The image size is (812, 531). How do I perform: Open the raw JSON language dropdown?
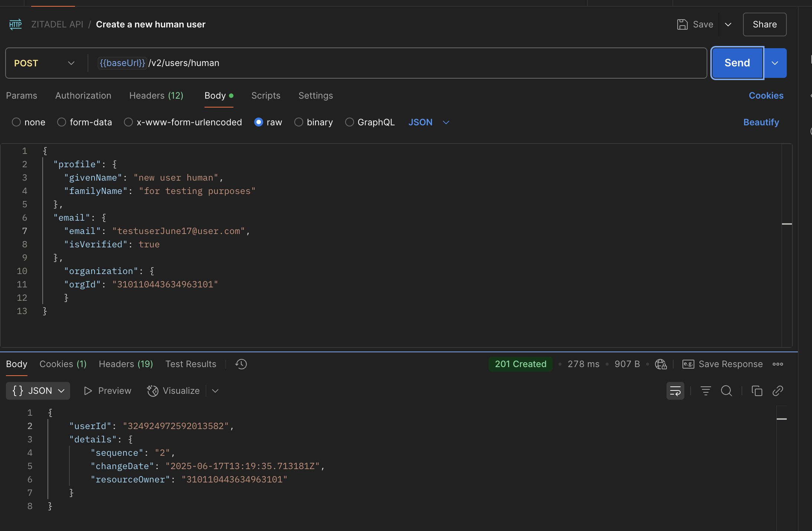[429, 122]
